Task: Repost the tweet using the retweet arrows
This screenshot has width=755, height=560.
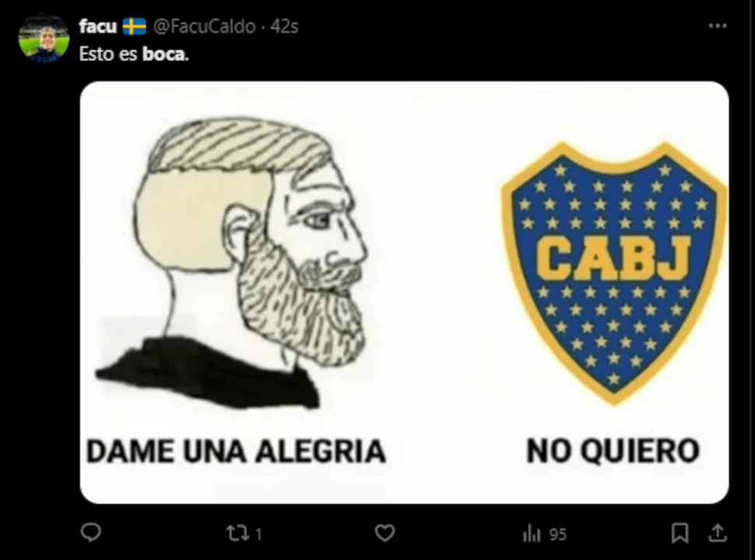Action: pyautogui.click(x=237, y=533)
